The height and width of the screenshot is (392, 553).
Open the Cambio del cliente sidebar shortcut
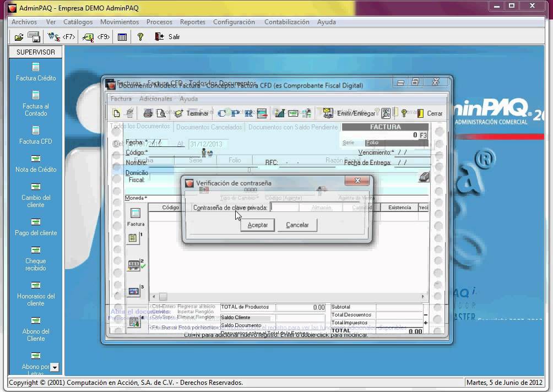pos(36,195)
